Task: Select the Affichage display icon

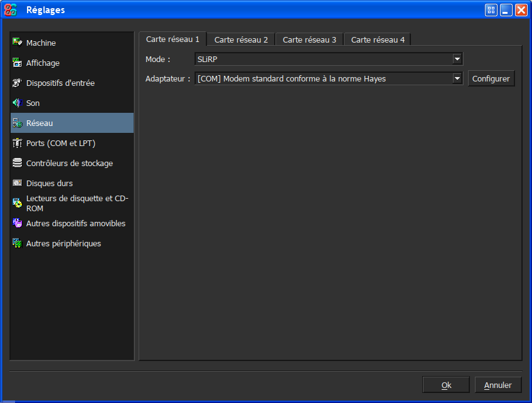Action: tap(17, 63)
